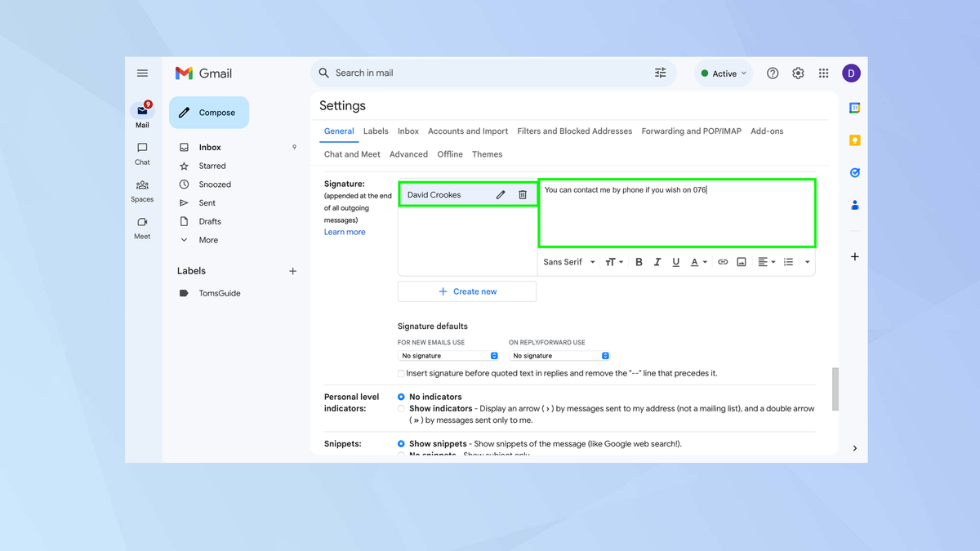
Task: Apply Underline in the signature editor
Action: [x=675, y=261]
